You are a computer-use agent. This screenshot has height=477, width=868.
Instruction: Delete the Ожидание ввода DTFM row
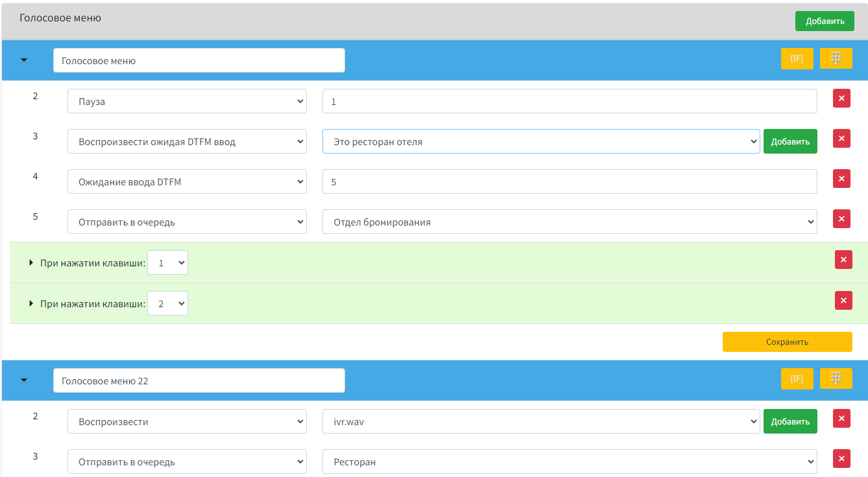pos(841,179)
